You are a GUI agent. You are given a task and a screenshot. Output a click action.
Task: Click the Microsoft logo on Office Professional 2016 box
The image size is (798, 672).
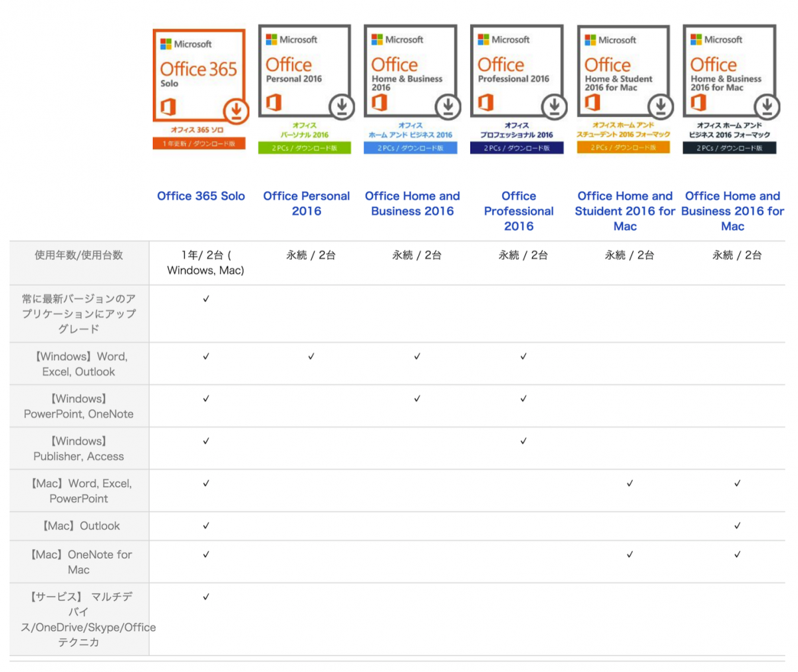click(483, 40)
